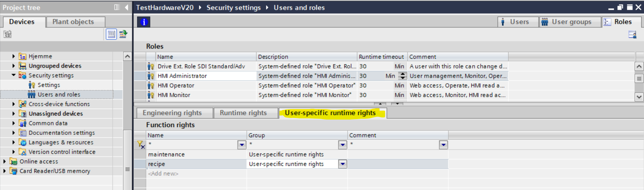This screenshot has height=190, width=644.
Task: Switch to the Plant objects tab
Action: pyautogui.click(x=73, y=22)
